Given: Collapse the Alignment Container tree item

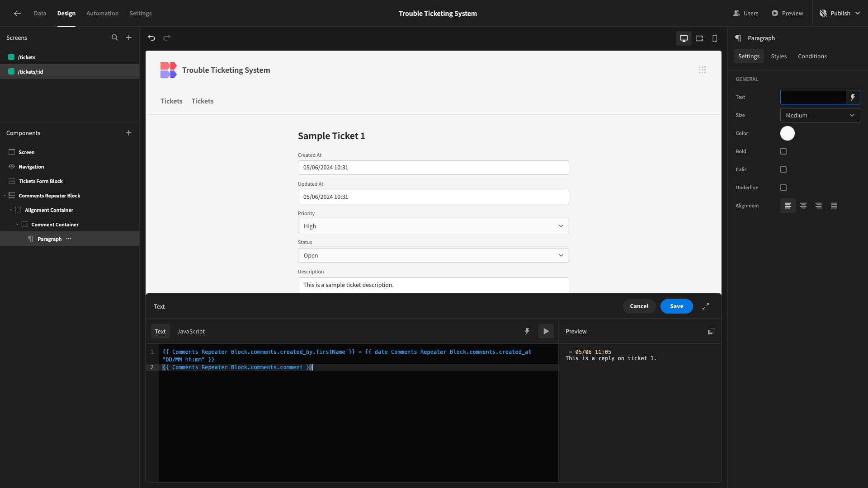Looking at the screenshot, I should [x=11, y=210].
